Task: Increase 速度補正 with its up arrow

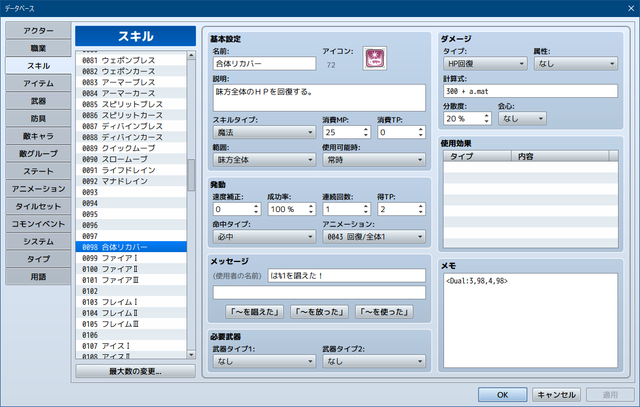Action: 256,206
